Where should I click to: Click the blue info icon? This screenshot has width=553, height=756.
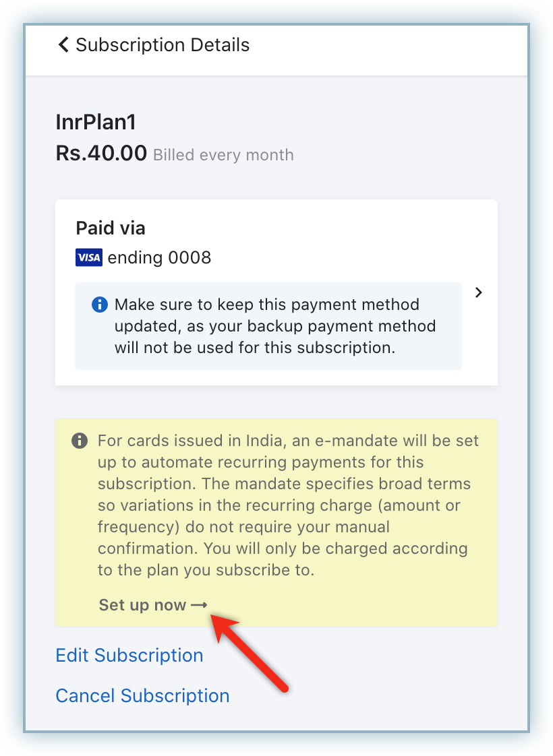click(x=99, y=305)
